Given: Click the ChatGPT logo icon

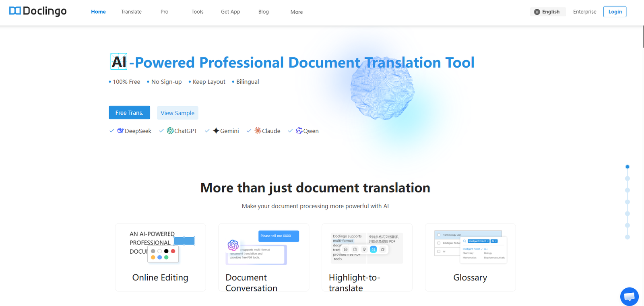Looking at the screenshot, I should 170,131.
